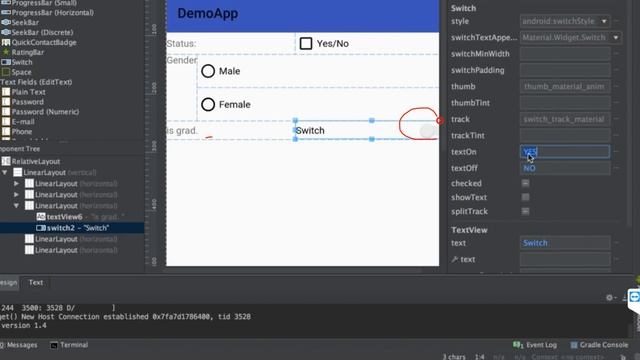
Task: Click the TeamViewer side panel icon
Action: pyautogui.click(x=634, y=297)
